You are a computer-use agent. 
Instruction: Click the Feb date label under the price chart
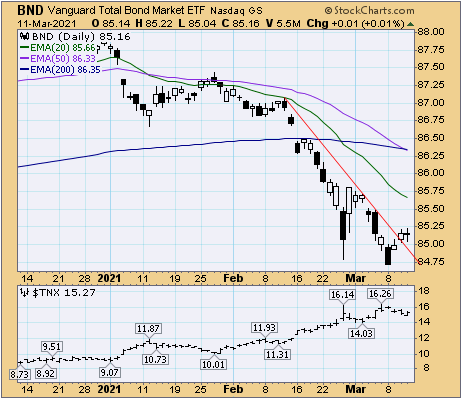coord(233,278)
